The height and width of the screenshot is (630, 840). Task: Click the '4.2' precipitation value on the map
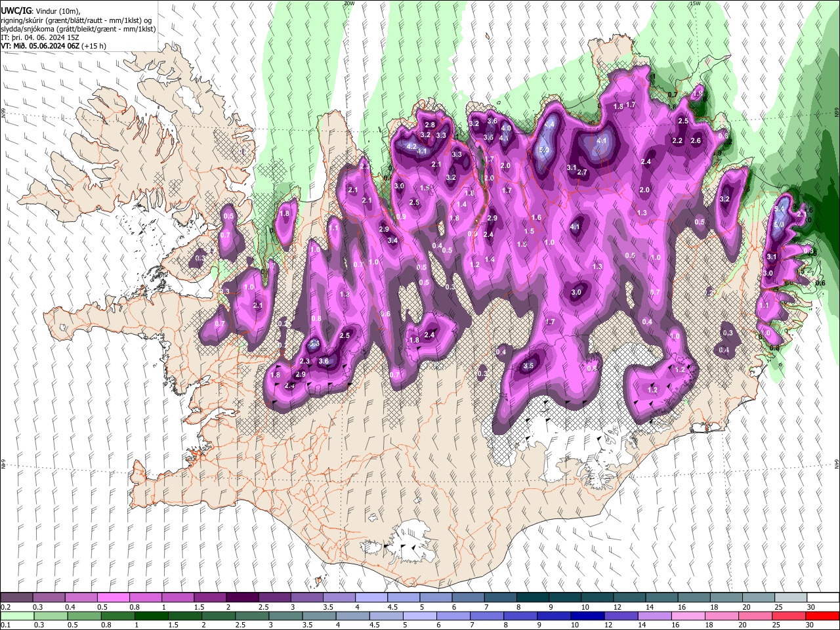412,146
